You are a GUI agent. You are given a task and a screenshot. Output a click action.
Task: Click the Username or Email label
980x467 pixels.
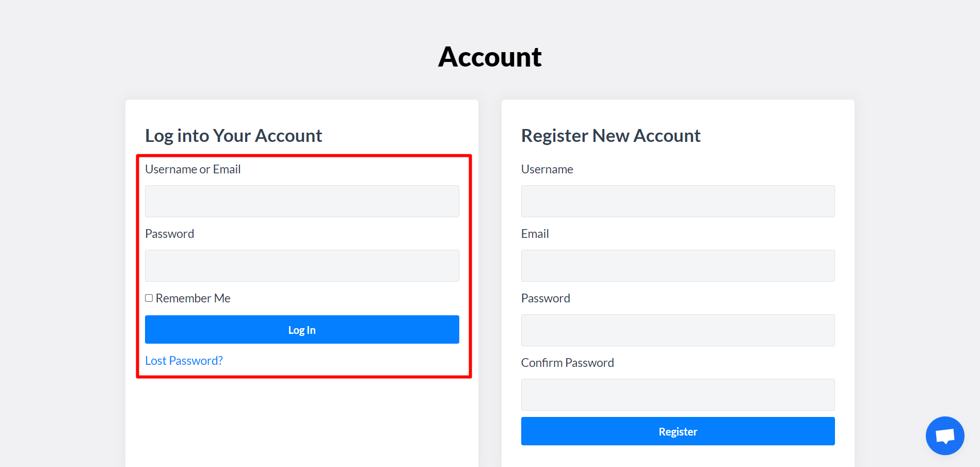(x=192, y=169)
